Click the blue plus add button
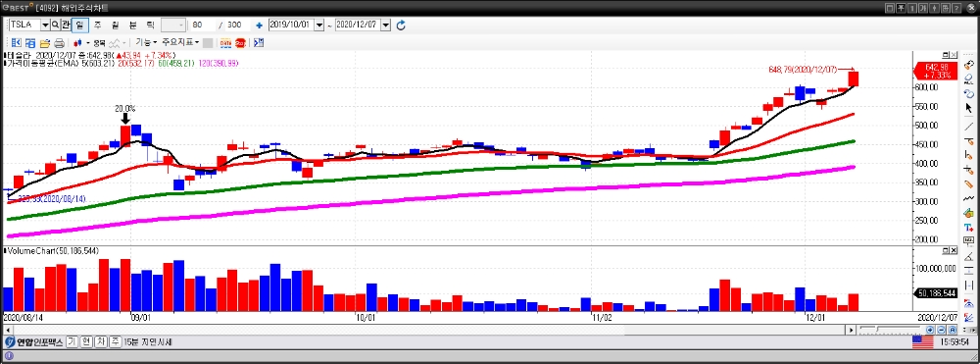 coord(259,25)
